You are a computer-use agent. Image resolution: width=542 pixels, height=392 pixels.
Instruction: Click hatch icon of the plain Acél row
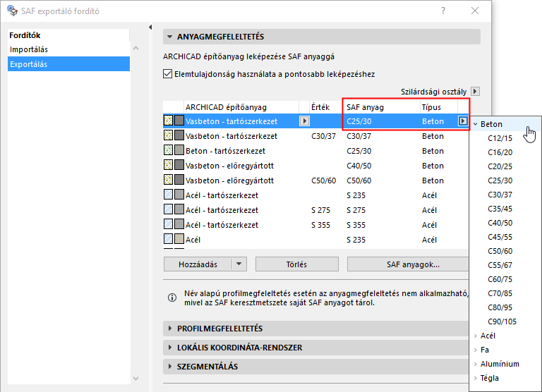coord(169,239)
